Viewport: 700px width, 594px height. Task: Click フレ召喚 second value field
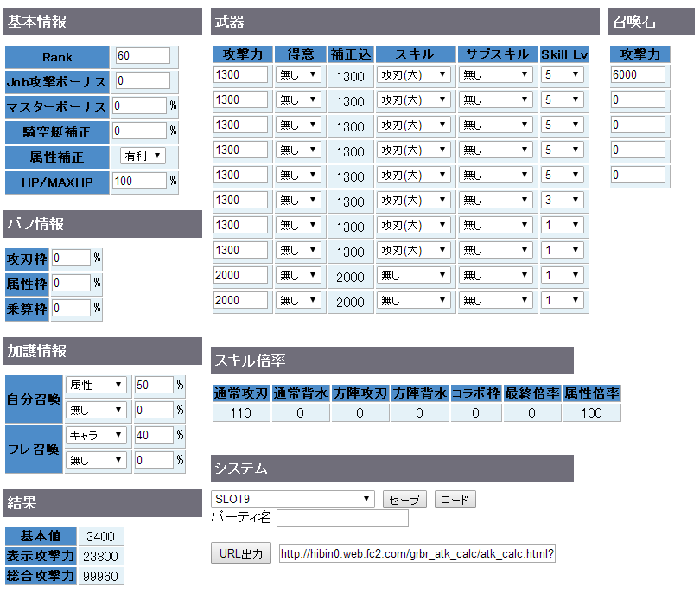tap(154, 460)
